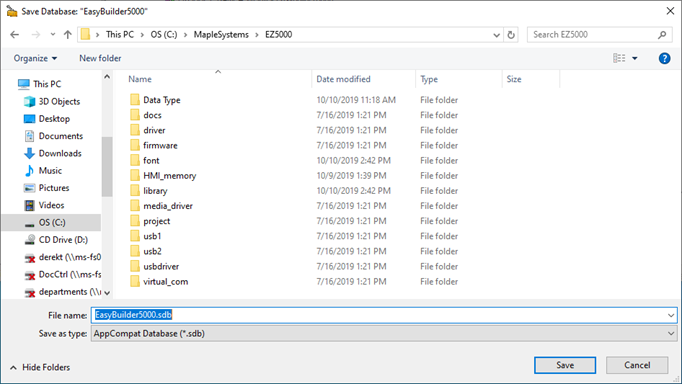Close the Save Database dialog

pyautogui.click(x=670, y=11)
